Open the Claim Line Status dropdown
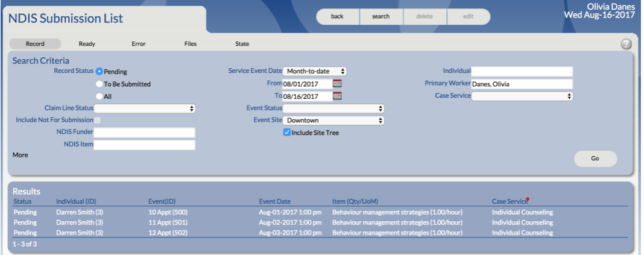Screen dimensions: 644x255 click(x=145, y=109)
